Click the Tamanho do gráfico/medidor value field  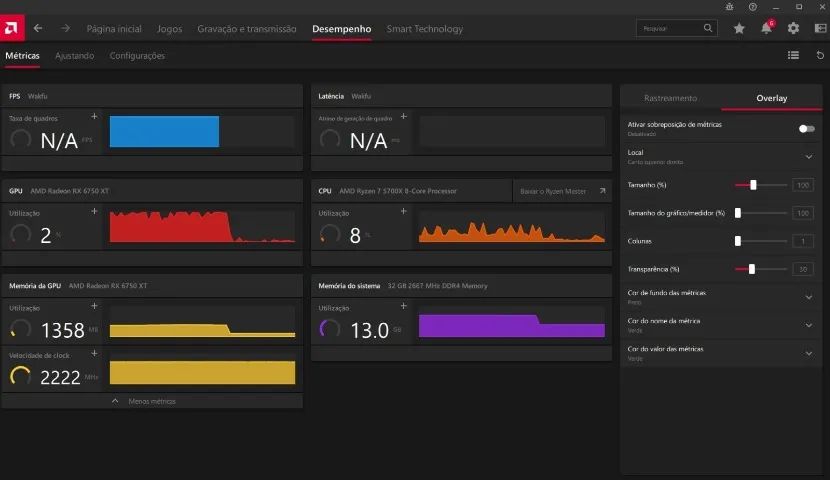click(x=803, y=213)
